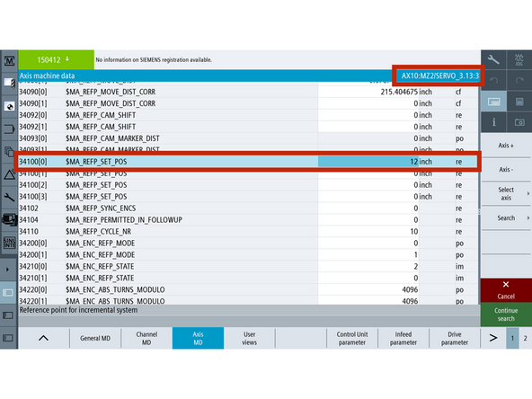
Task: Click the Continue search button
Action: coord(506,315)
